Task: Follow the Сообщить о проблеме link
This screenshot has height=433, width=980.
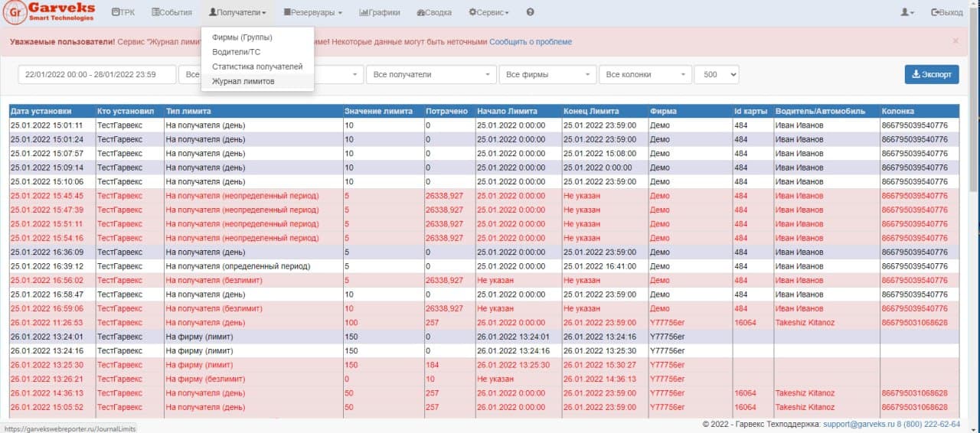Action: tap(530, 41)
